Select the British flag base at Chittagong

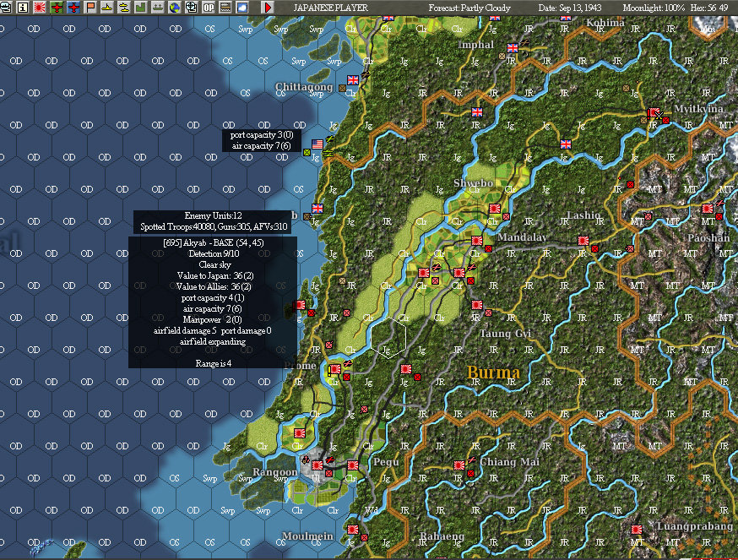tap(352, 80)
